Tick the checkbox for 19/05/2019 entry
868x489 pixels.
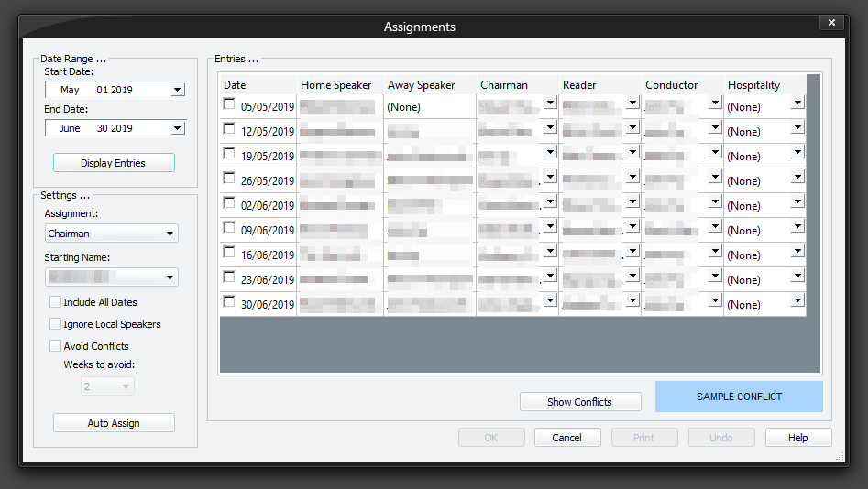229,153
